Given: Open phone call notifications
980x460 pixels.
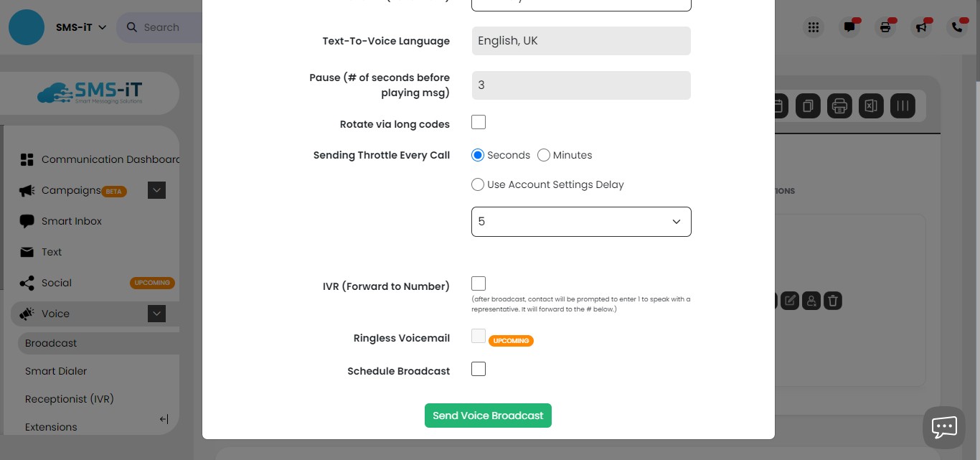Looking at the screenshot, I should pos(957,27).
